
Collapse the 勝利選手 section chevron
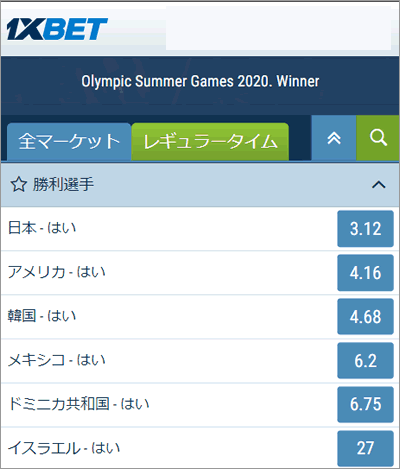tap(378, 184)
